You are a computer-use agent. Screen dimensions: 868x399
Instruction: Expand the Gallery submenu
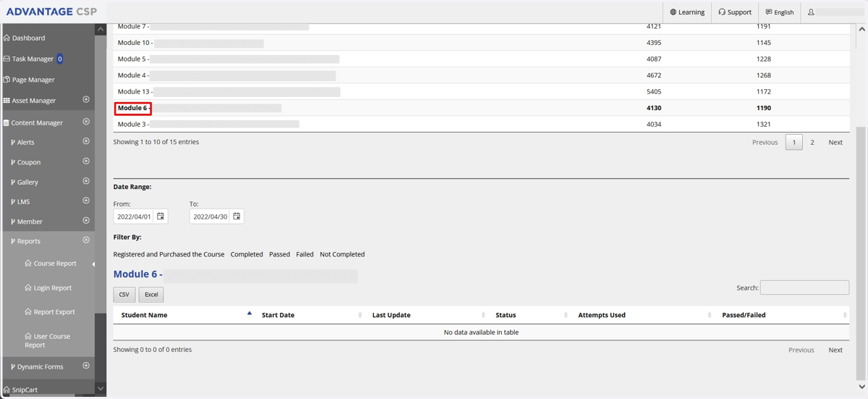(86, 181)
